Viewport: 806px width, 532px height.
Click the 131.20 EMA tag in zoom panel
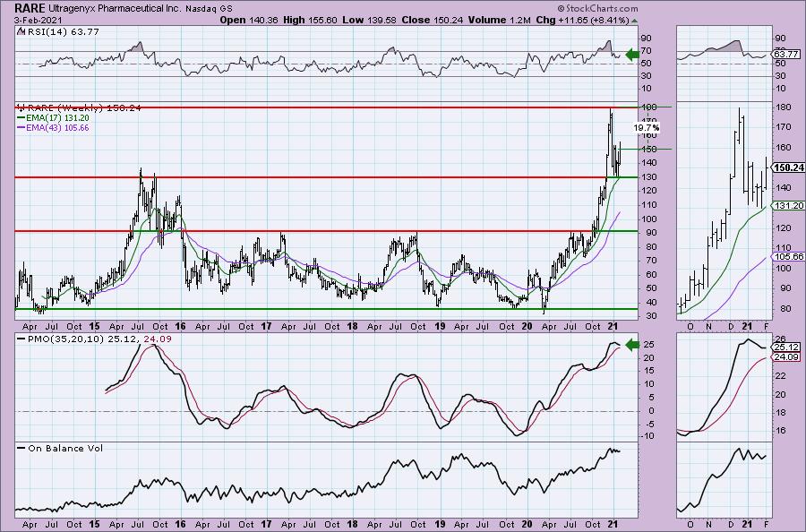(x=788, y=205)
